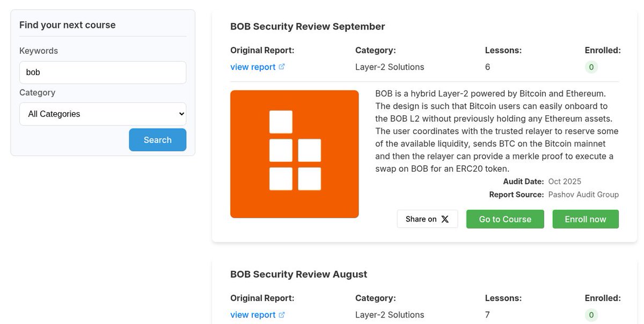Image resolution: width=644 pixels, height=324 pixels.
Task: Click Layer-2 Solutions category in August card
Action: [x=390, y=315]
